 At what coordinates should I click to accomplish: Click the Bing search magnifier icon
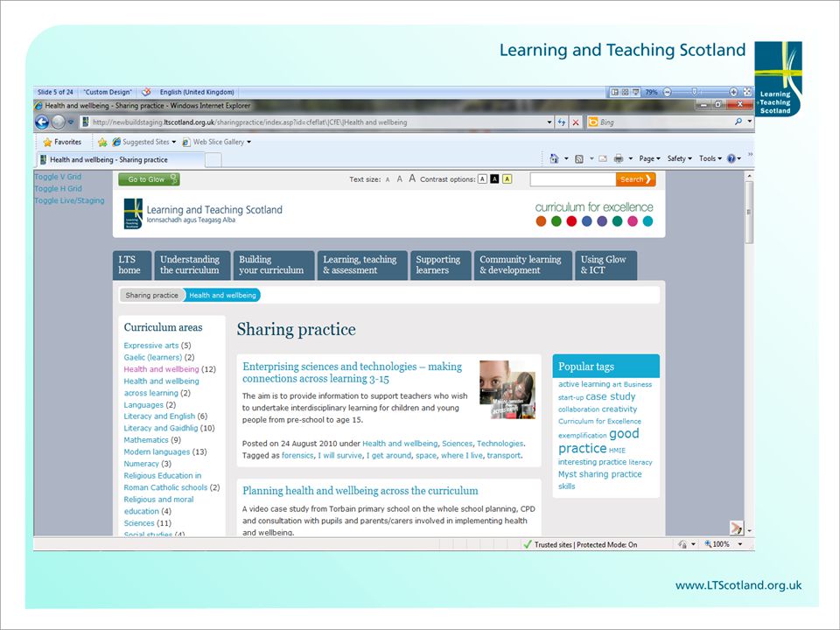[x=738, y=122]
